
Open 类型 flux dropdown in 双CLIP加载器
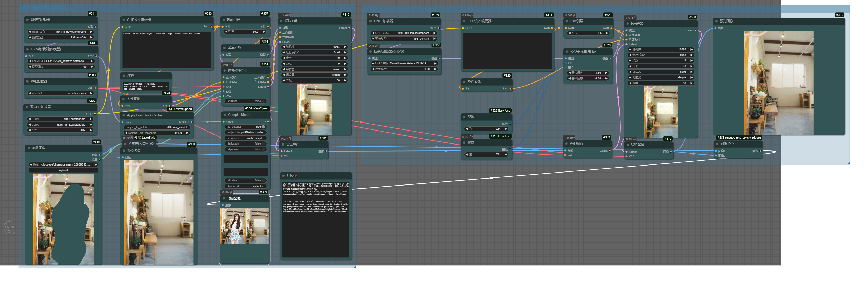point(60,130)
